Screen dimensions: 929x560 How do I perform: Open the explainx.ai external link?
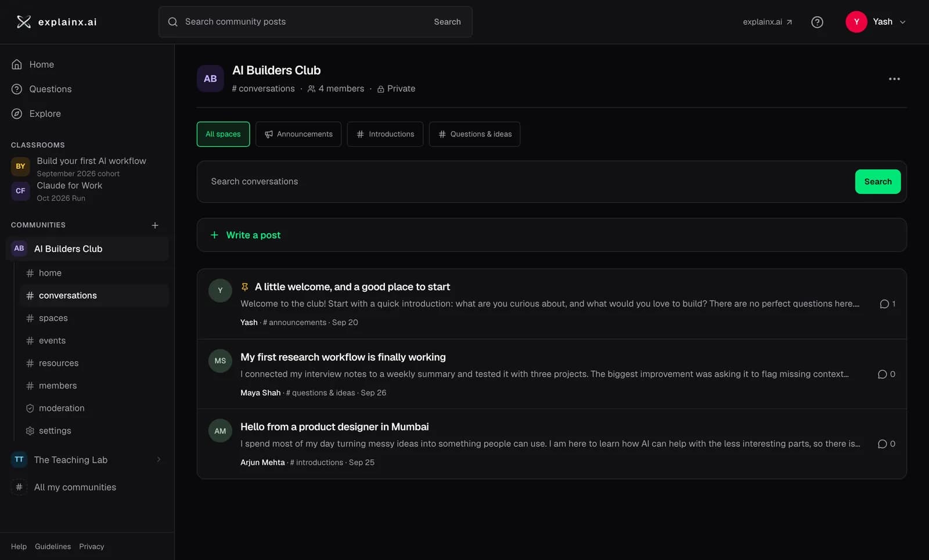[x=768, y=22]
